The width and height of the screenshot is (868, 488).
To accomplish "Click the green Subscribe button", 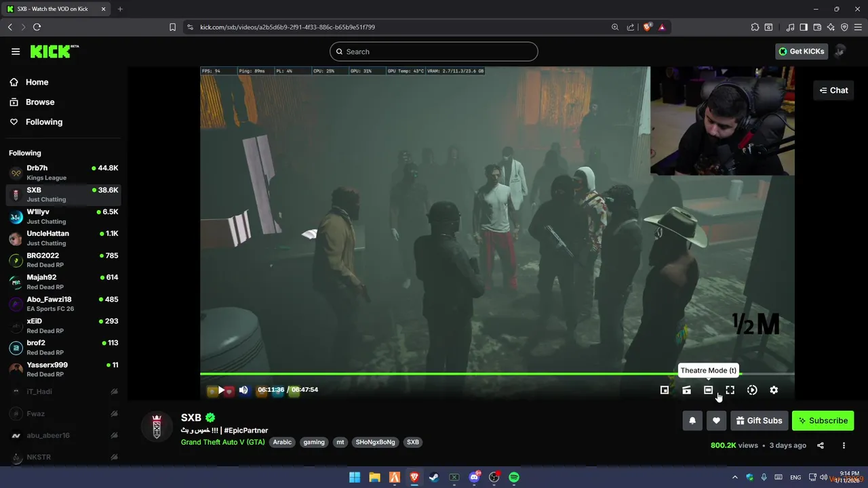I will click(x=823, y=420).
